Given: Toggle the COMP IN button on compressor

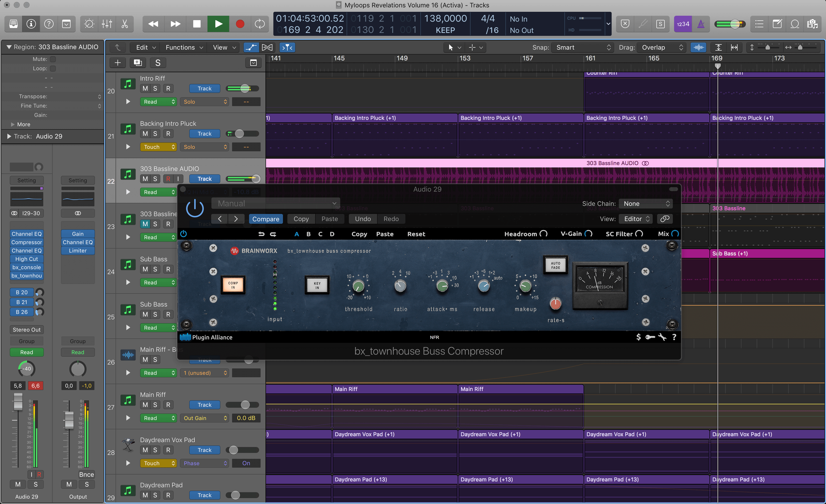Looking at the screenshot, I should click(233, 285).
